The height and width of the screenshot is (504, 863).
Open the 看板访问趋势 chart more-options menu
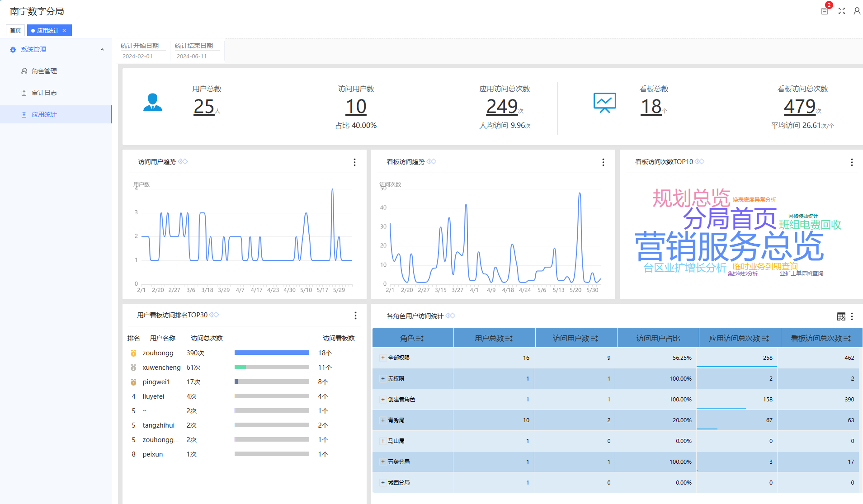coord(603,162)
